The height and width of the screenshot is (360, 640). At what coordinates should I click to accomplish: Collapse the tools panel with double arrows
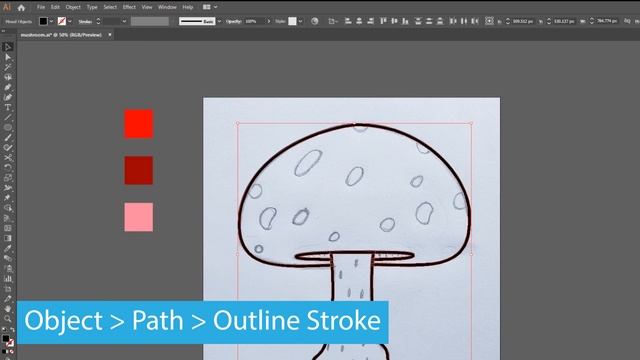tap(3, 31)
